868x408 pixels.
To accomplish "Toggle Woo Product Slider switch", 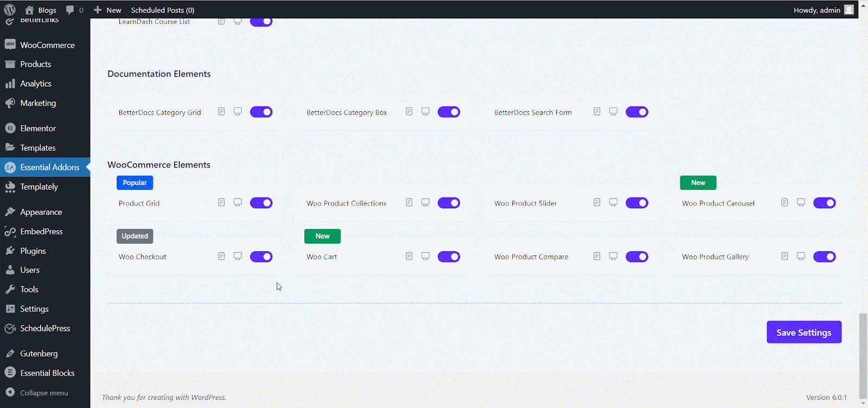I will click(637, 203).
